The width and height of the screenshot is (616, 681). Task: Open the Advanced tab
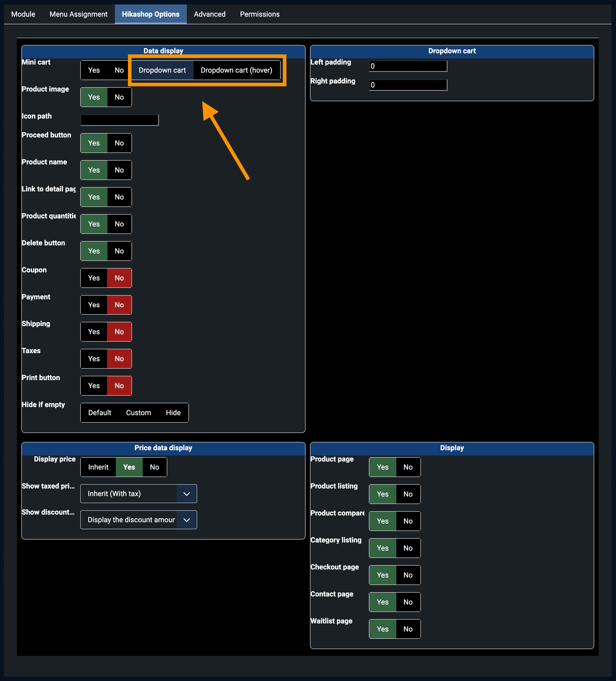[209, 14]
